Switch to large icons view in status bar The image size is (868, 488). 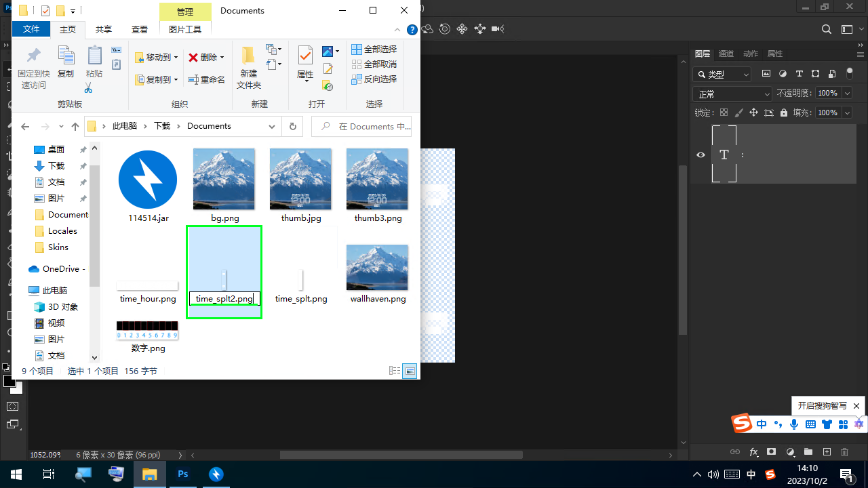tap(410, 371)
